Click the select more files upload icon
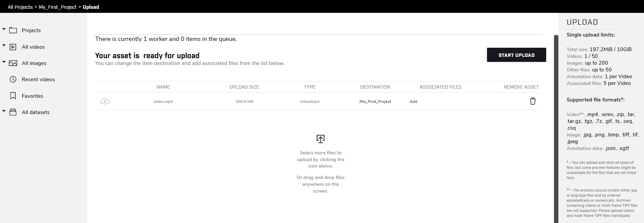The image size is (644, 223). tap(320, 139)
